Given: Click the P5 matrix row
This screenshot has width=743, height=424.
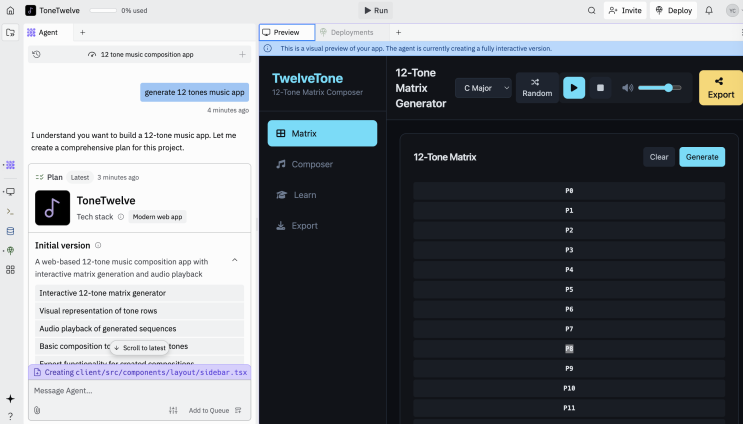Looking at the screenshot, I should coord(569,289).
